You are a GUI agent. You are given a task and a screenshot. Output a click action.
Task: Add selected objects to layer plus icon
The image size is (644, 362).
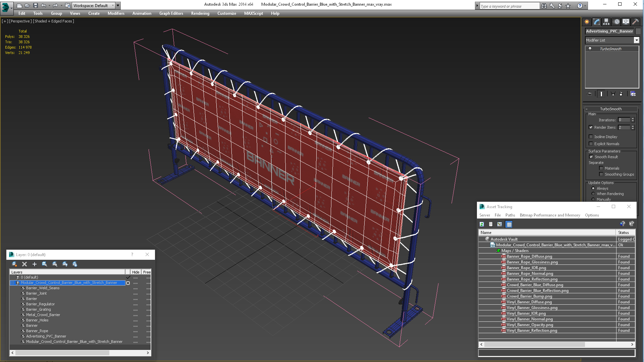point(34,264)
